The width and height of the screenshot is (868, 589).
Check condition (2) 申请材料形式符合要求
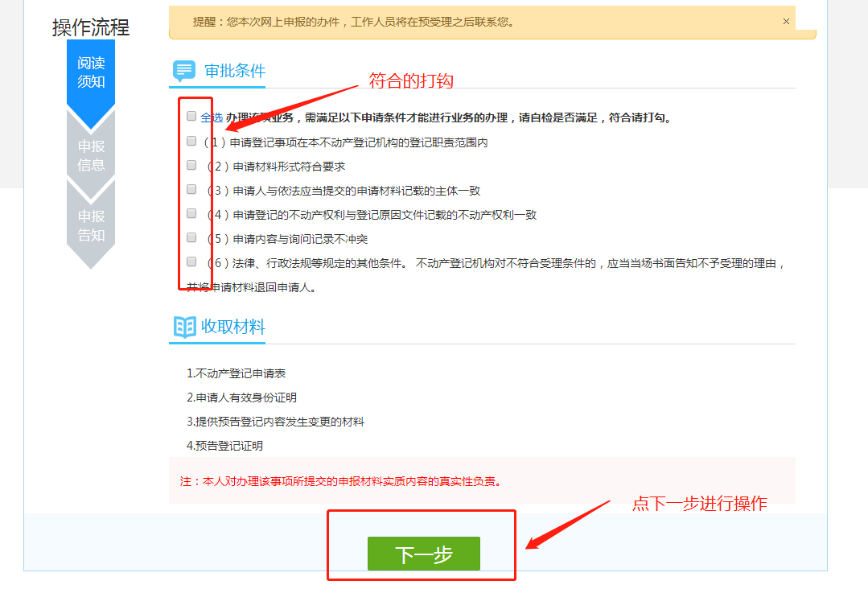pos(191,165)
